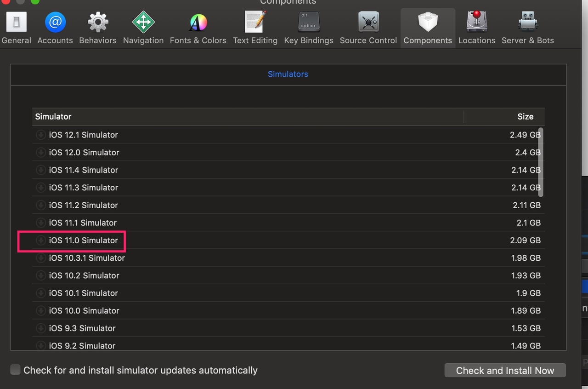Download the iOS 11.4 Simulator
The width and height of the screenshot is (588, 389).
coord(41,170)
